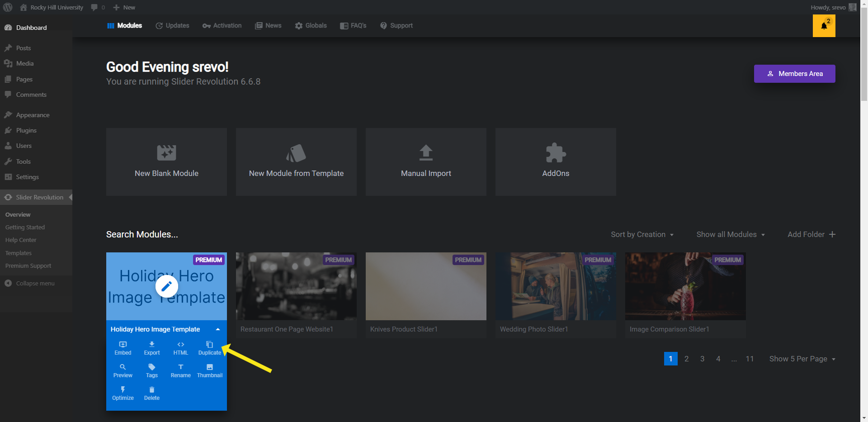Open the AddOns tile

(x=556, y=162)
